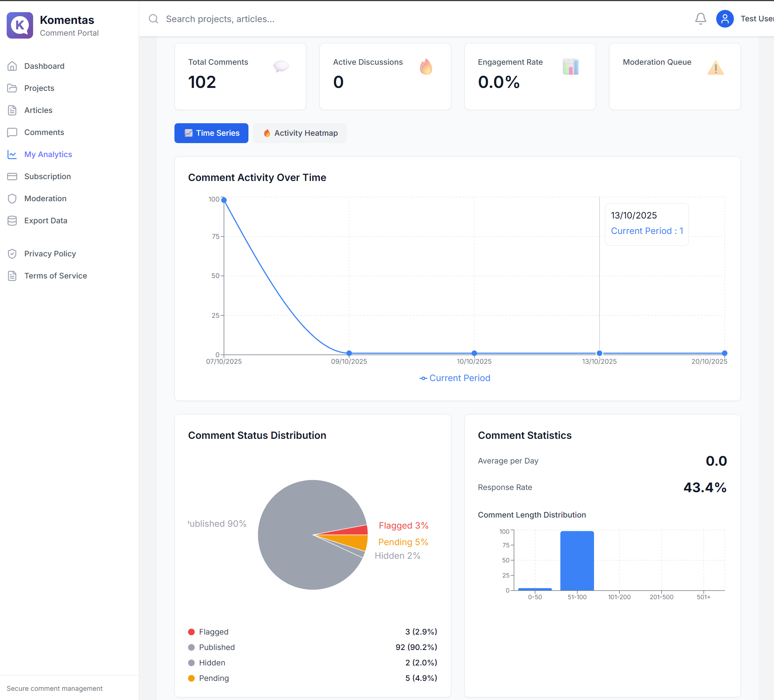
Task: Open the Subscription page
Action: coord(47,177)
